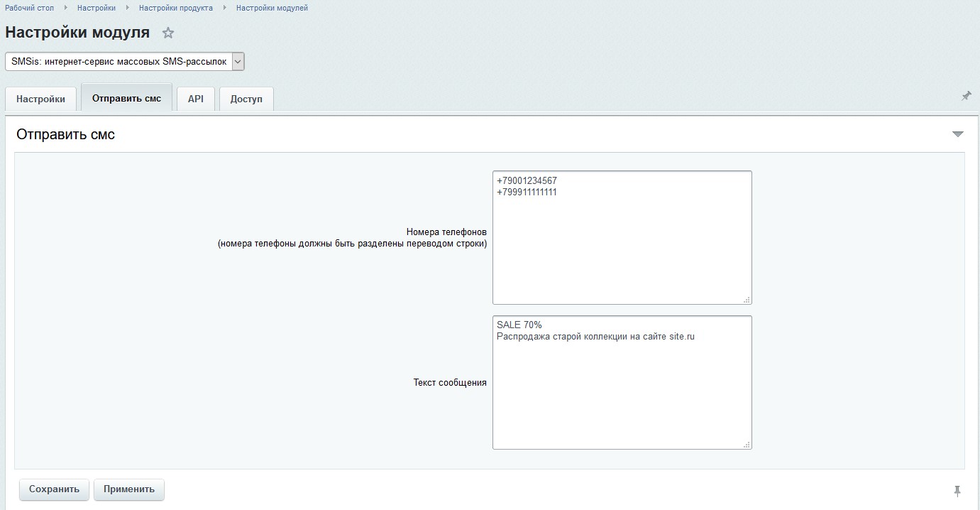
Task: Click inside the message text area
Action: (x=622, y=391)
